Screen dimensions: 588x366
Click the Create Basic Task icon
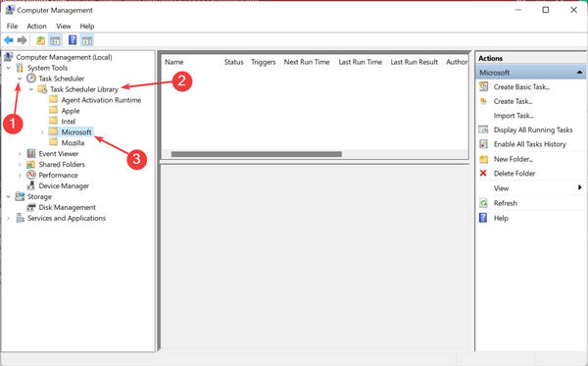(x=484, y=86)
